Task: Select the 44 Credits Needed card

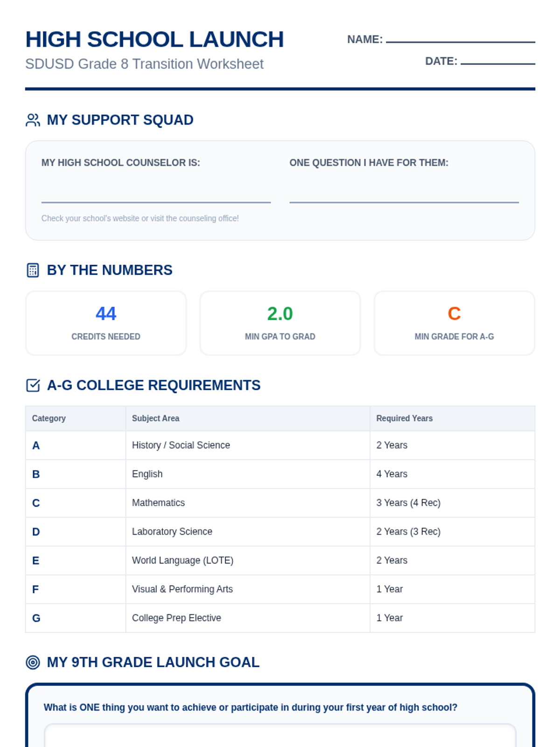Action: point(106,323)
